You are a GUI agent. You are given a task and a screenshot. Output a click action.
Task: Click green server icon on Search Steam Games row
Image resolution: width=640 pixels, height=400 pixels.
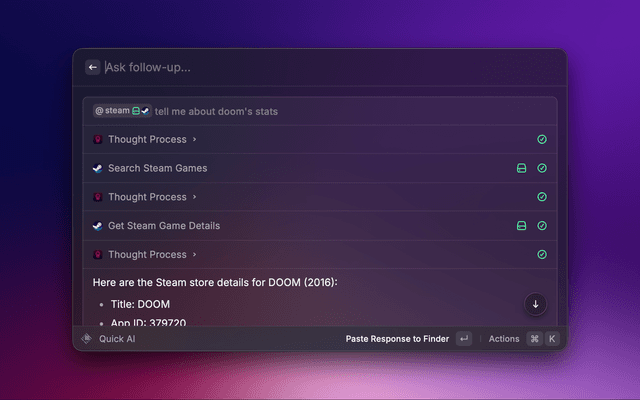click(521, 168)
